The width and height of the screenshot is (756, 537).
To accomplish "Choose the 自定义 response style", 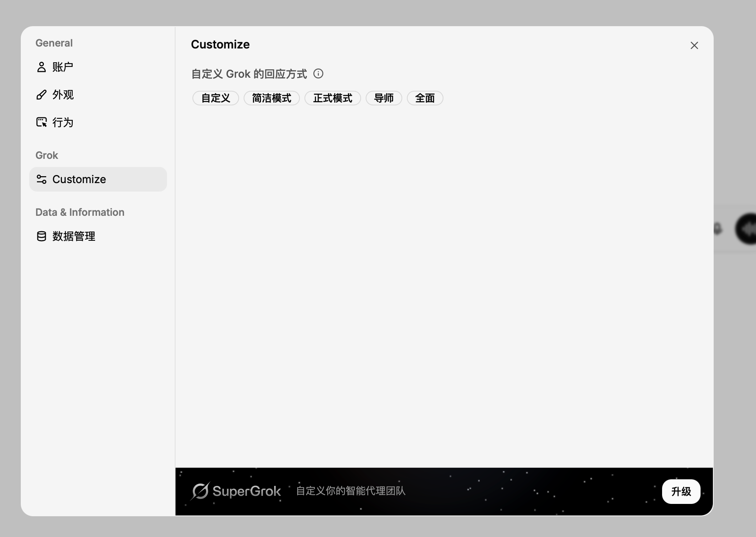I will coord(216,98).
